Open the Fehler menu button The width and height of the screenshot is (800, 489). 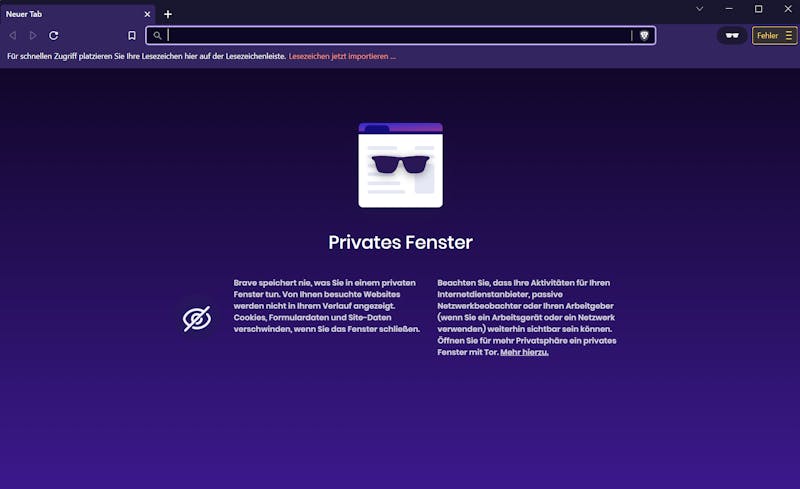(x=774, y=35)
